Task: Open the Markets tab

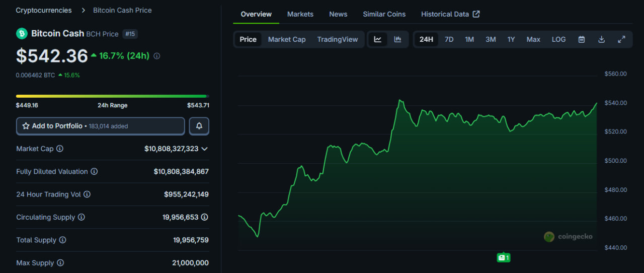Action: point(300,14)
